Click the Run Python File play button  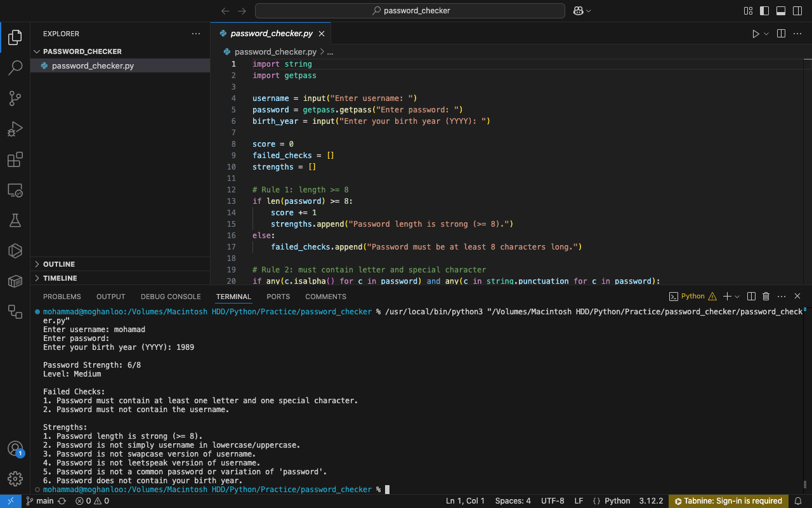755,34
